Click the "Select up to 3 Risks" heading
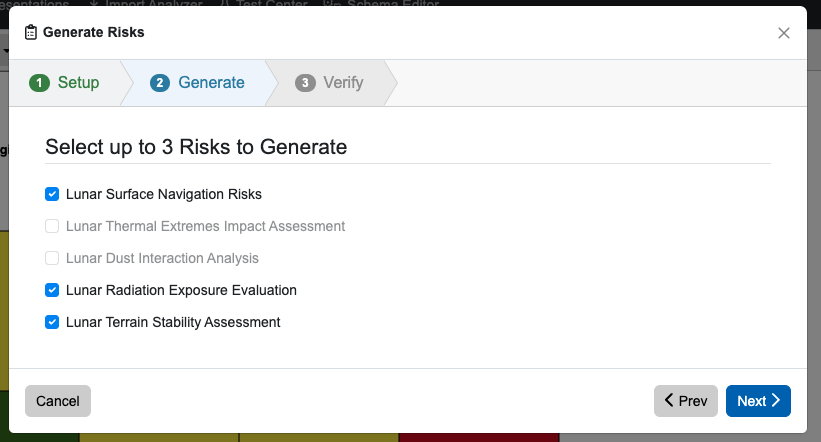 (196, 147)
